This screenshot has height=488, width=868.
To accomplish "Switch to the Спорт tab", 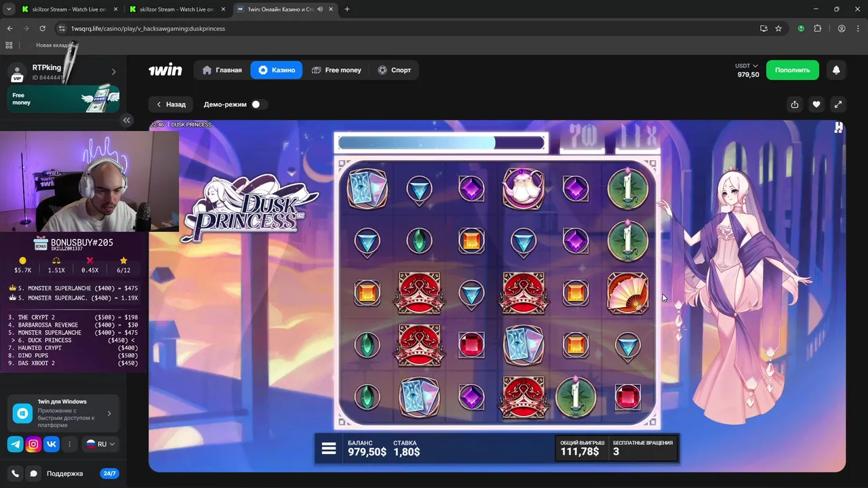I will click(x=394, y=70).
